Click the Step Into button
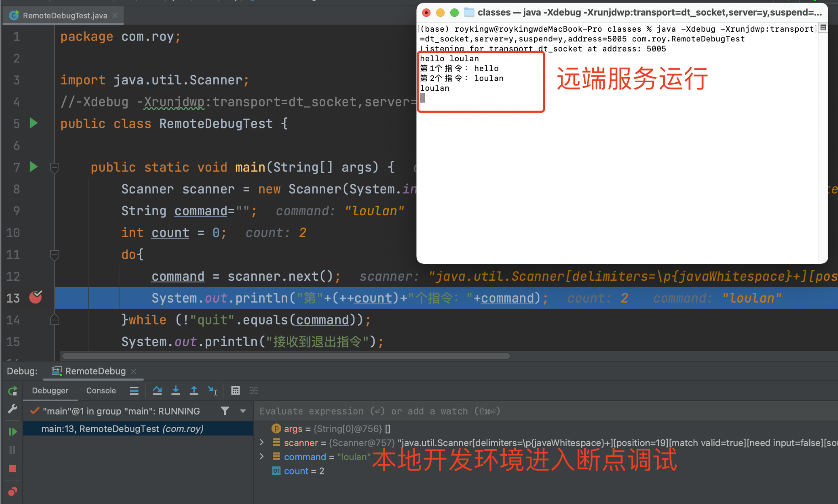The width and height of the screenshot is (838, 504). (176, 390)
